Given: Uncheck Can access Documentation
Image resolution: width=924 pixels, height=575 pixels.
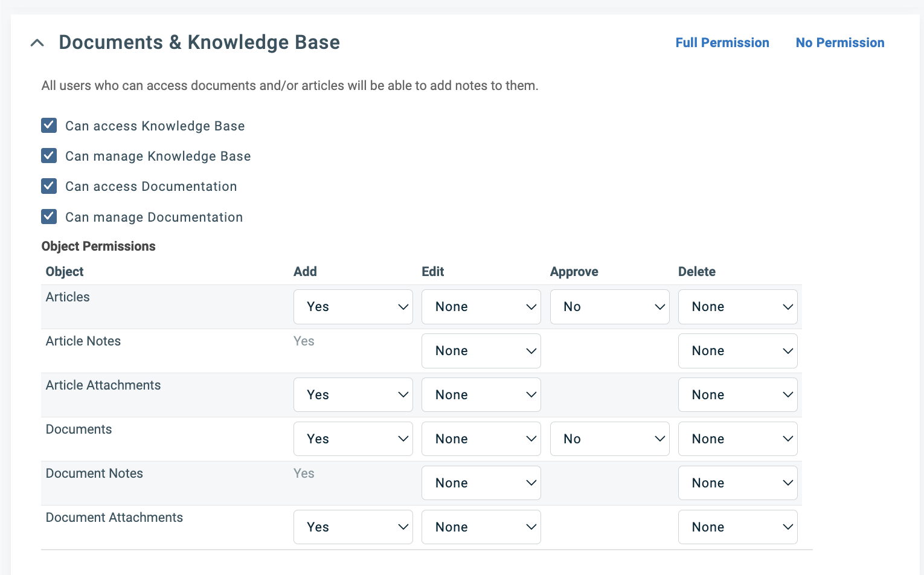Looking at the screenshot, I should click(49, 186).
